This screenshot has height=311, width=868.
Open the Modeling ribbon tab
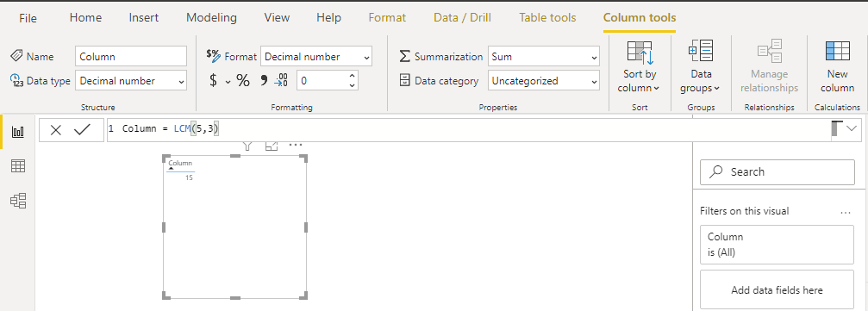211,18
